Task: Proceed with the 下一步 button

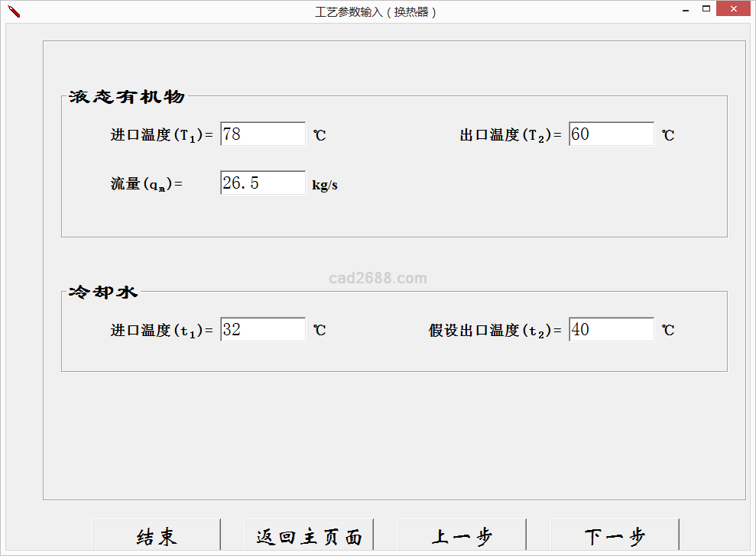Action: (x=615, y=537)
